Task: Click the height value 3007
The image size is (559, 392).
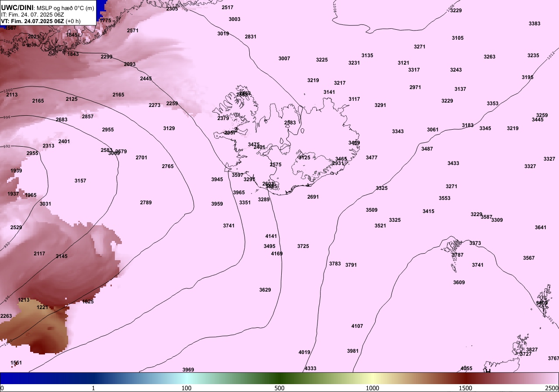Action: pos(284,58)
